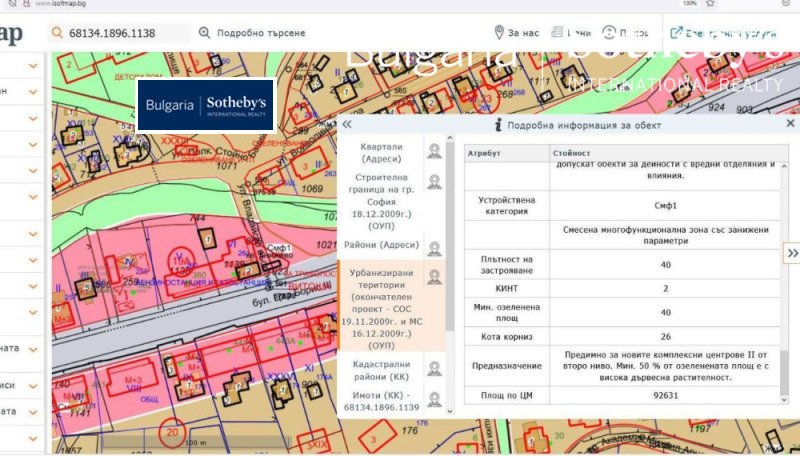Click the locate icon next to Имоти (КК)
The width and height of the screenshot is (800, 456).
435,399
